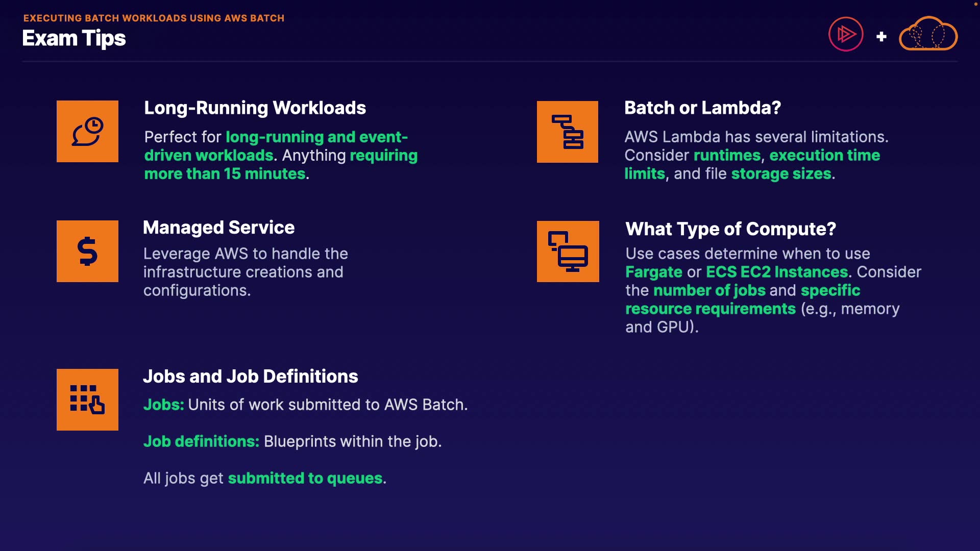This screenshot has height=551, width=980.
Task: Click the Exam Tips title
Action: [x=74, y=38]
